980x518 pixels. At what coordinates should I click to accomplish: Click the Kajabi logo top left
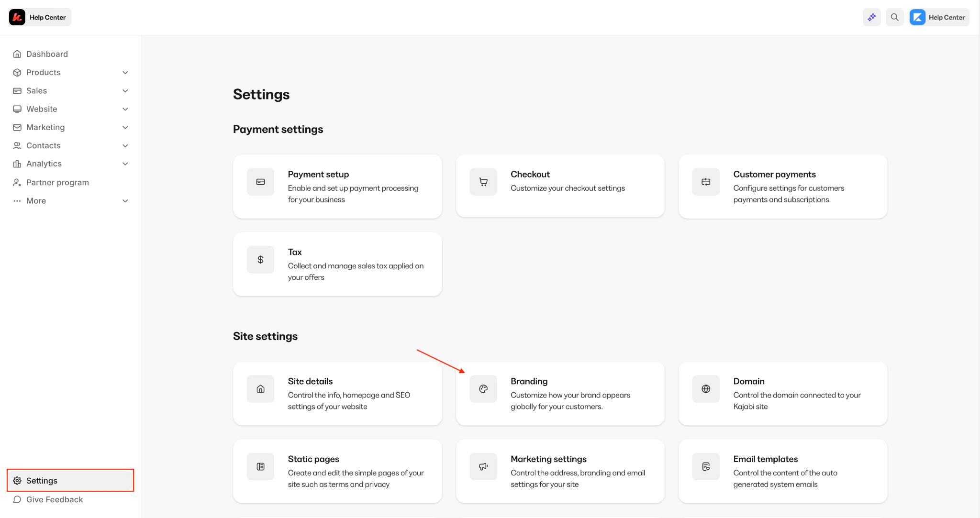16,17
